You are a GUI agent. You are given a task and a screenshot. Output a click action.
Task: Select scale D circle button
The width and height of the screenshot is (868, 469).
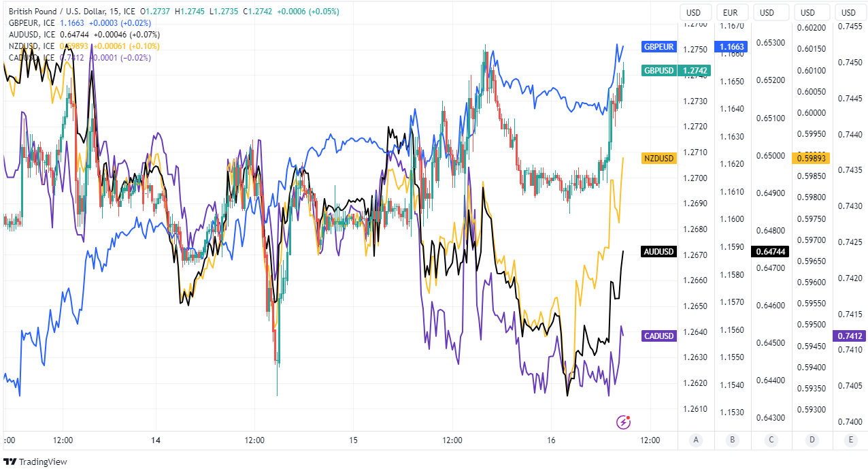tap(812, 440)
